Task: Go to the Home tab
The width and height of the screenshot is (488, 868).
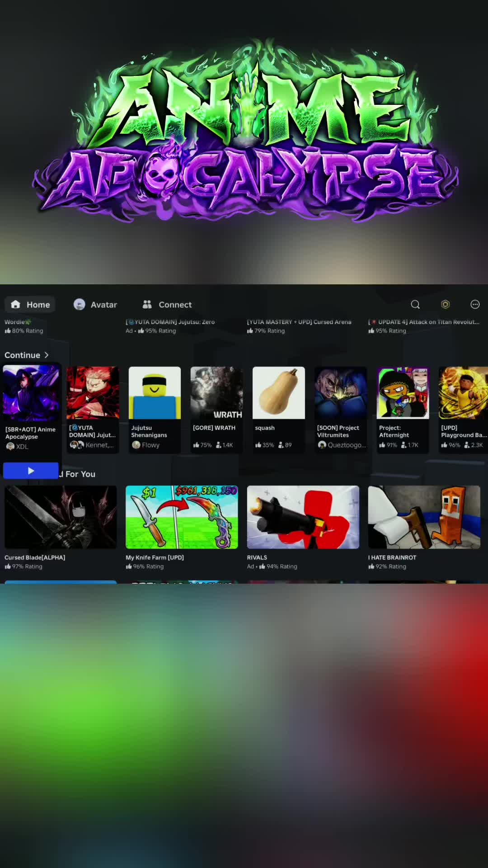Action: [x=30, y=305]
